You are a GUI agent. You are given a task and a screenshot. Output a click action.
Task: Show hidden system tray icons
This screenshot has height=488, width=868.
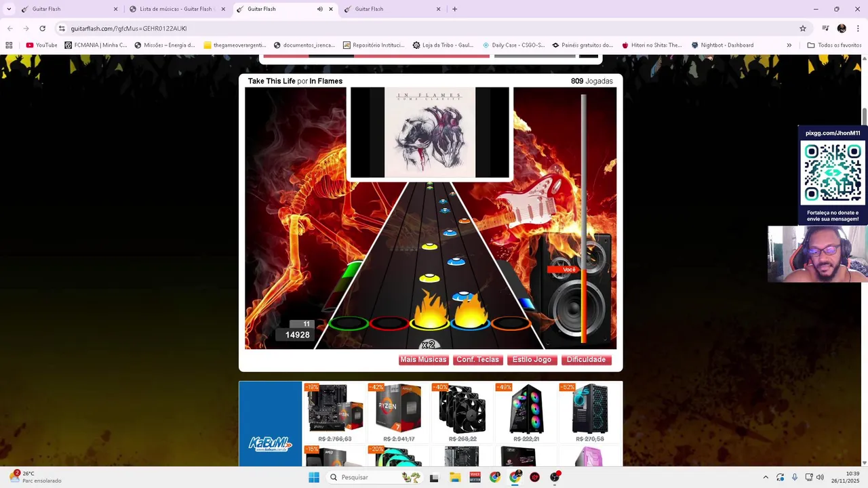(766, 477)
